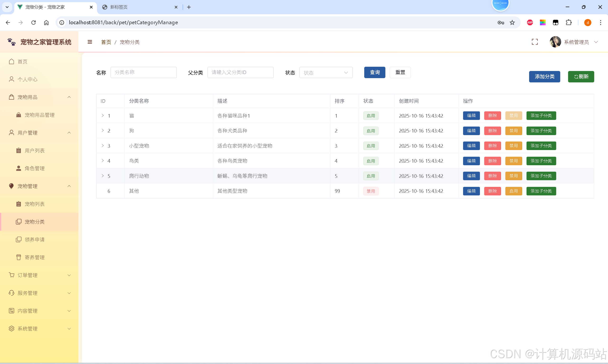
Task: View site information icon in address bar
Action: pyautogui.click(x=62, y=23)
